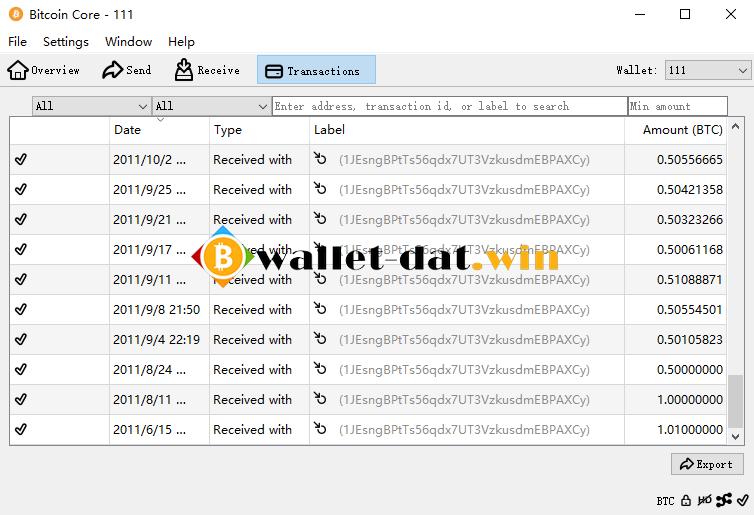Open the Window menu
Image resolution: width=754 pixels, height=515 pixels.
click(x=128, y=42)
